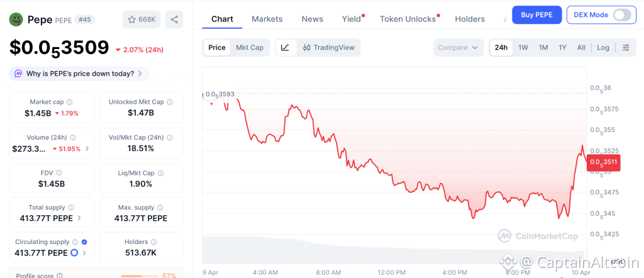Switch to line chart view icon

coord(286,48)
